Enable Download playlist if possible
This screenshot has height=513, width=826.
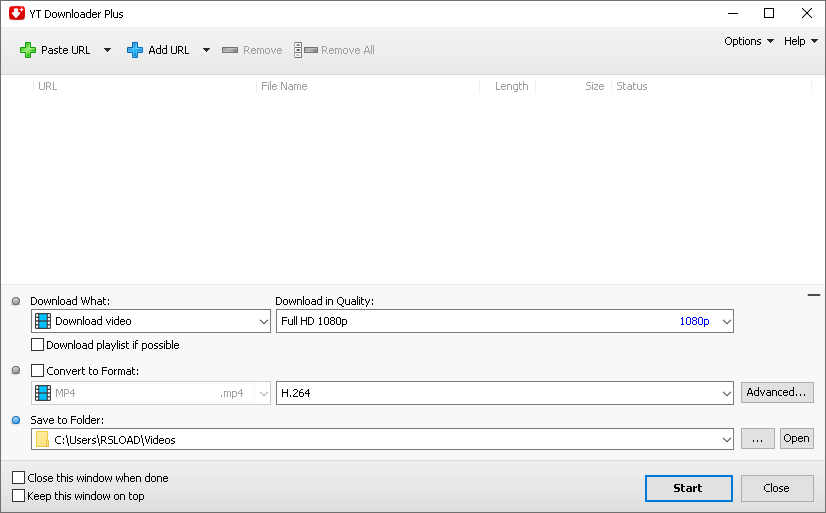[x=37, y=345]
